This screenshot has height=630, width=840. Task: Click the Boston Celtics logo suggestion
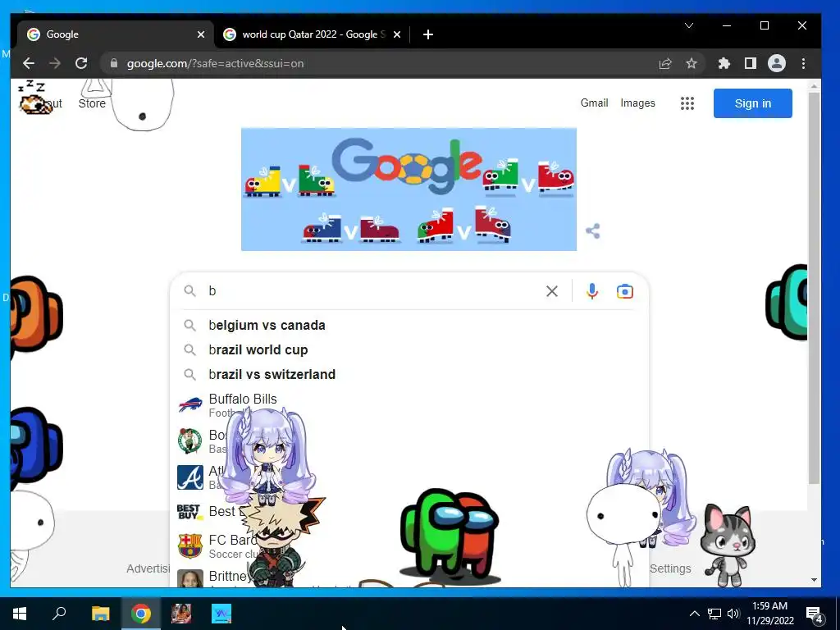coord(189,441)
